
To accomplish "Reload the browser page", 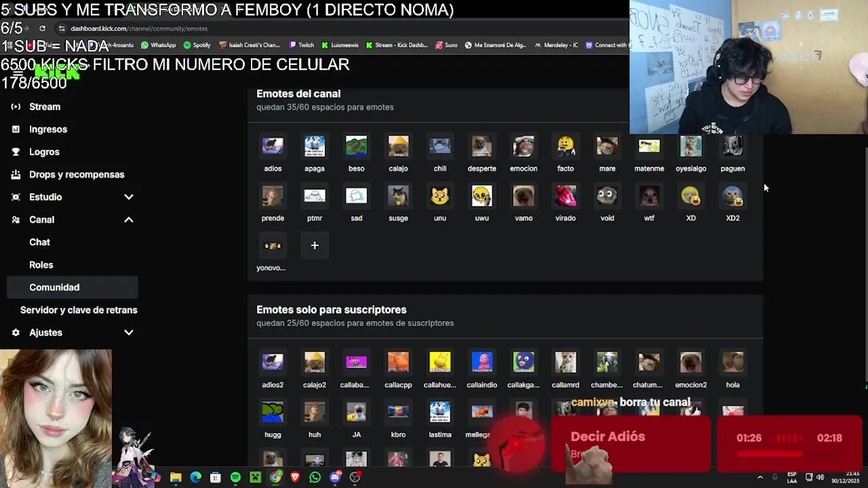I will pos(42,28).
